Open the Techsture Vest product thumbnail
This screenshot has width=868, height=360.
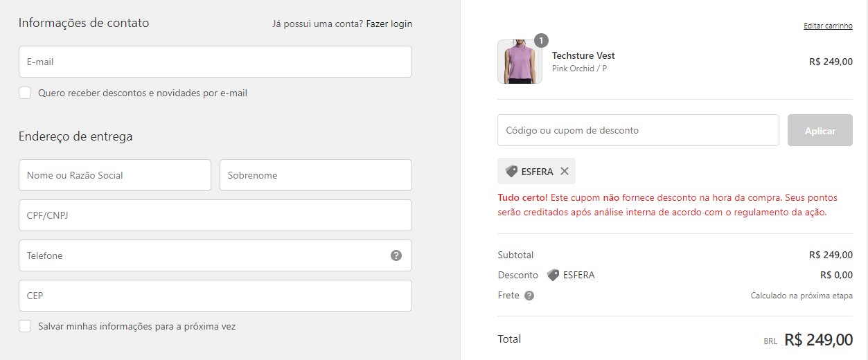tap(520, 62)
